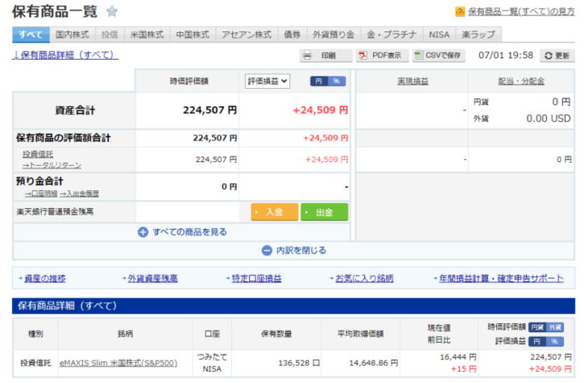Jump down via 保有商品詳細（すべて） link
The height and width of the screenshot is (383, 588).
(65, 55)
